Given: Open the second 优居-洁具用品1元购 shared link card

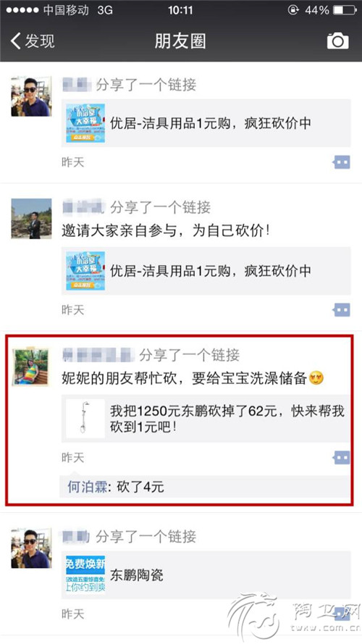Looking at the screenshot, I should 206,271.
